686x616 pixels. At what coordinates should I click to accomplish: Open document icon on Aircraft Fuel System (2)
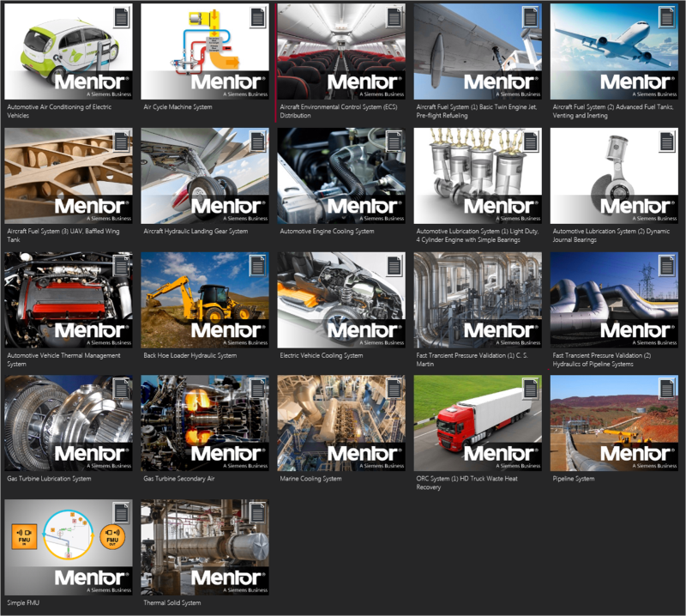point(667,17)
